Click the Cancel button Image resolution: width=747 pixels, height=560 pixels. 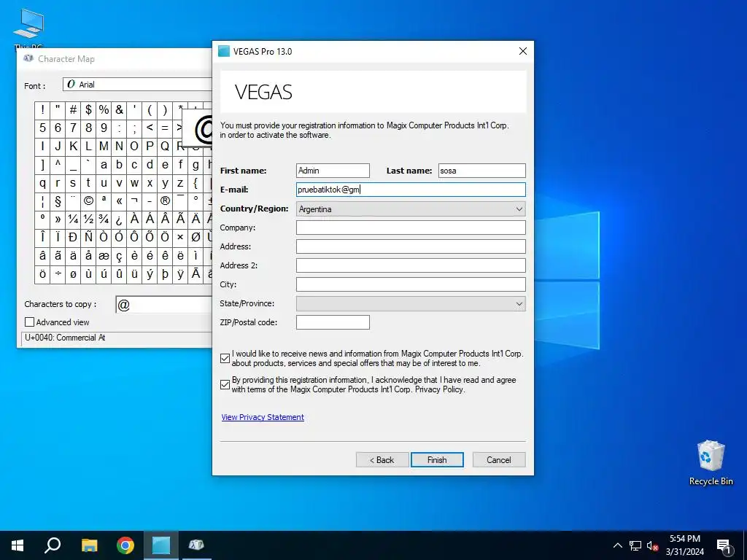pyautogui.click(x=499, y=460)
